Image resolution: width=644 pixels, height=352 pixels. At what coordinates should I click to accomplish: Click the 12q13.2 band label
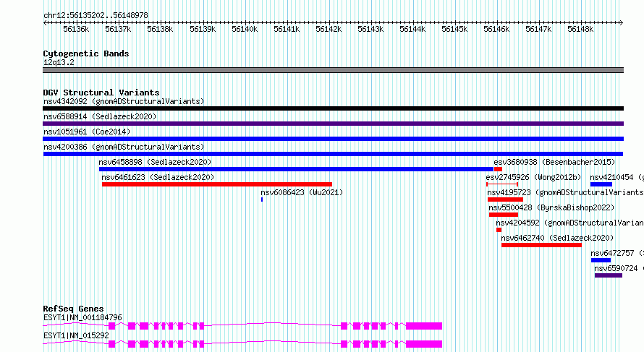tap(59, 62)
